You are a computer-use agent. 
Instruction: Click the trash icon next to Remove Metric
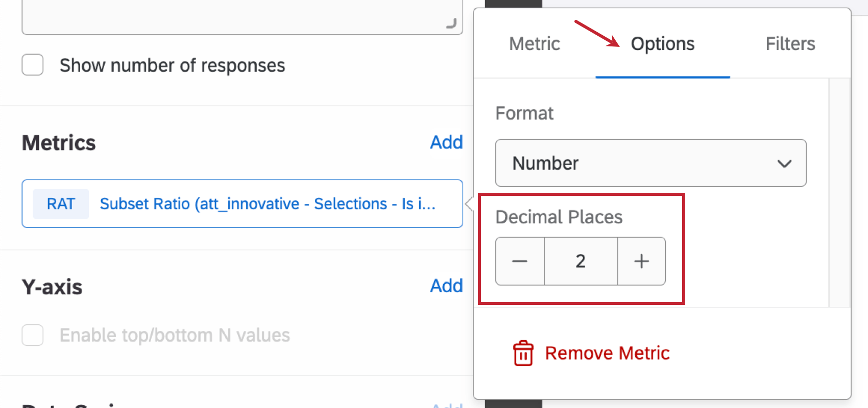(x=522, y=352)
